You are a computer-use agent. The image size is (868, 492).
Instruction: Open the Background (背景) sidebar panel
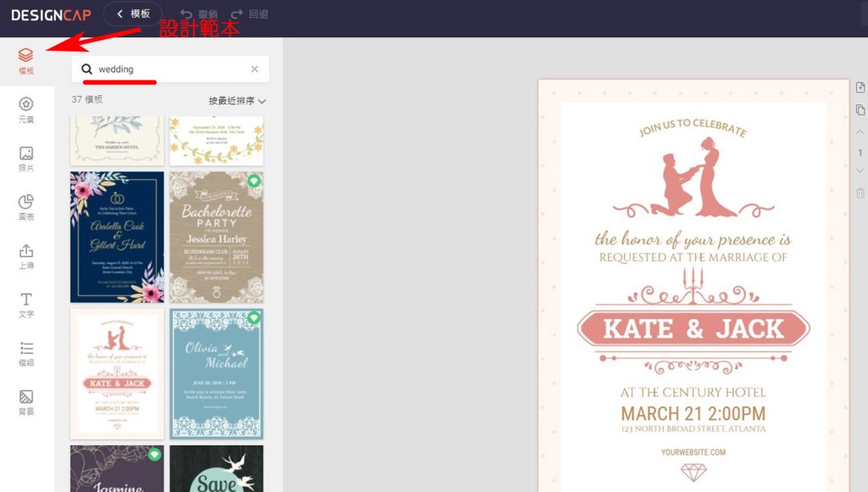coord(26,402)
